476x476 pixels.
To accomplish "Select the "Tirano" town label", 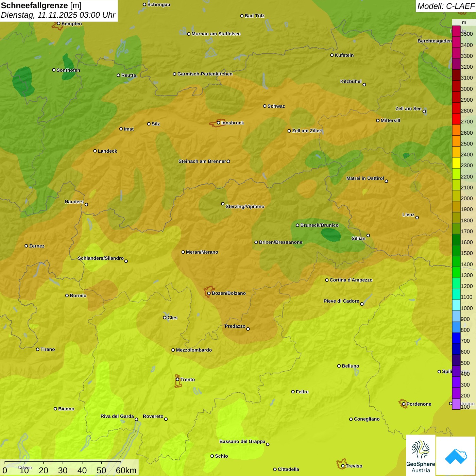I will tap(48, 349).
